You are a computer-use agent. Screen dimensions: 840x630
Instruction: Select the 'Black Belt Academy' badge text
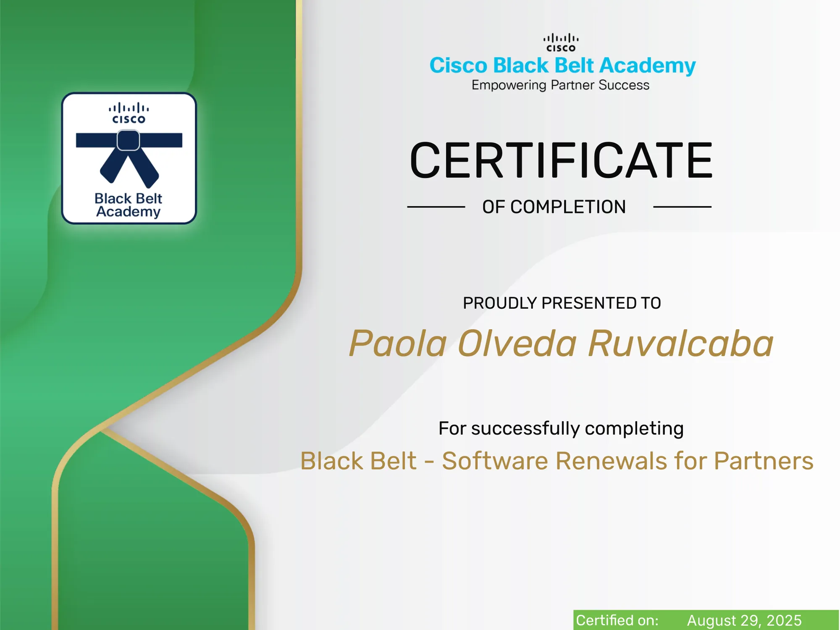click(x=128, y=205)
